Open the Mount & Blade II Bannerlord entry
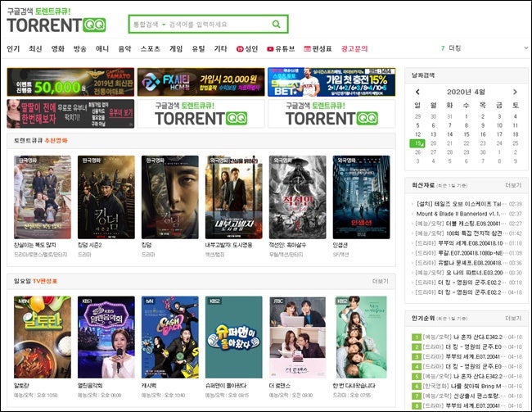 pos(461,214)
